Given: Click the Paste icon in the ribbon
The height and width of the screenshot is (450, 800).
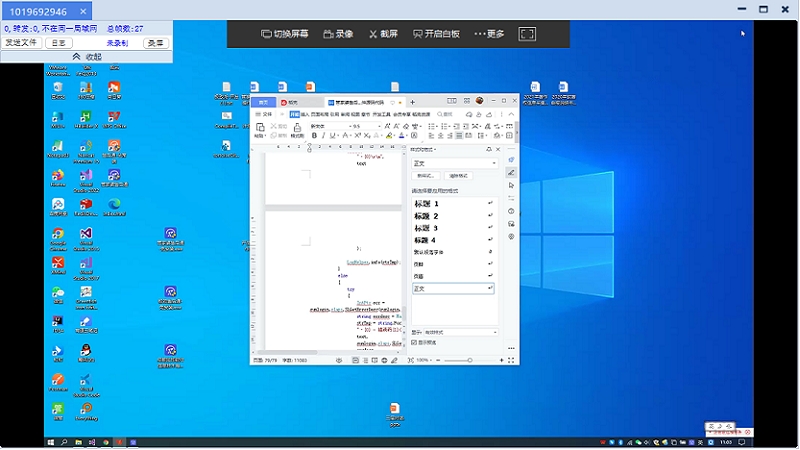Looking at the screenshot, I should click(260, 129).
